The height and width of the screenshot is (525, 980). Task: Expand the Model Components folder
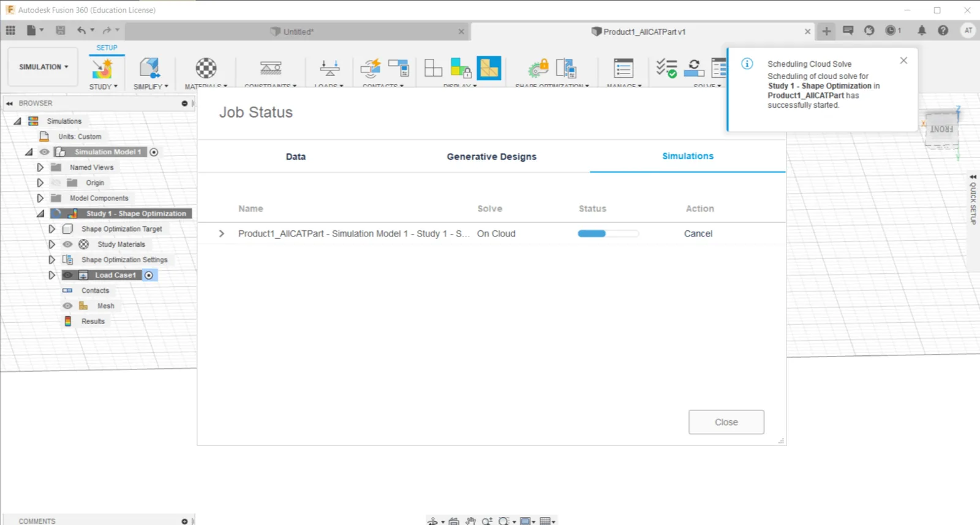(40, 198)
